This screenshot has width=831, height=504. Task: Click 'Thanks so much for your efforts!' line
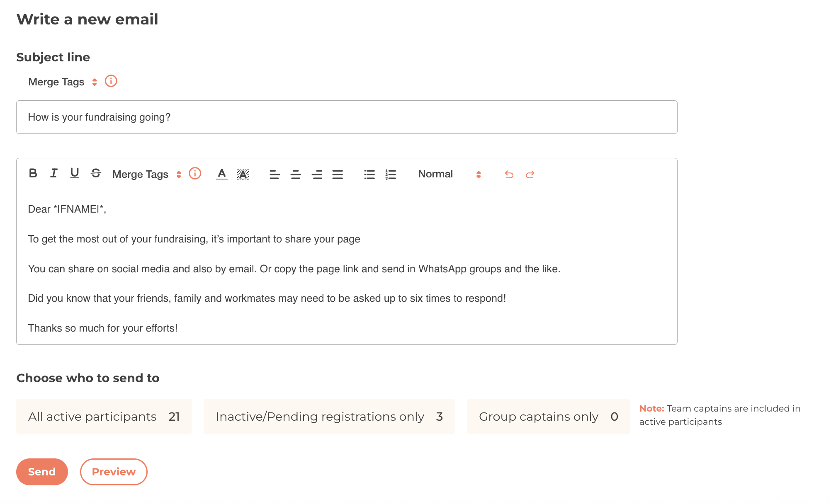pos(103,328)
